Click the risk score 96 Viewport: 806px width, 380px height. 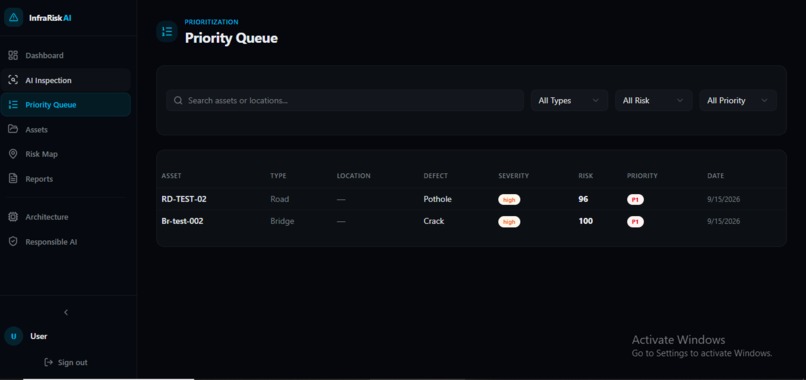click(583, 199)
